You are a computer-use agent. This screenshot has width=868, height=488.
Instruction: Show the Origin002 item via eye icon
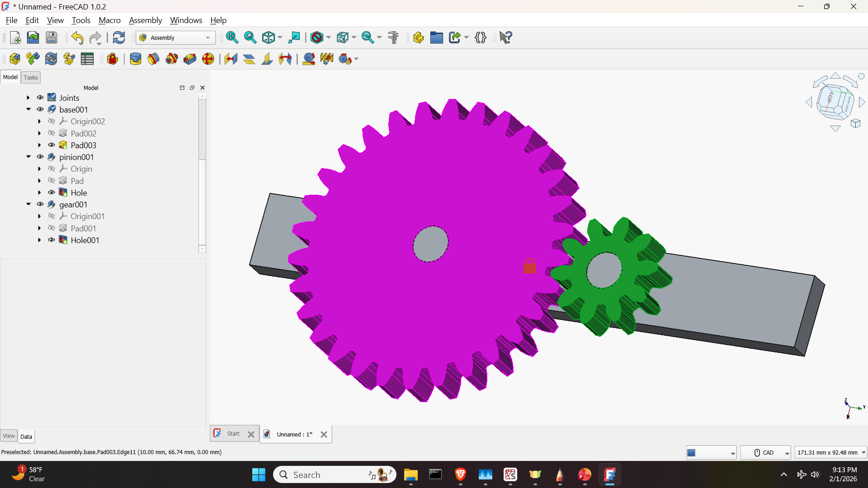52,121
